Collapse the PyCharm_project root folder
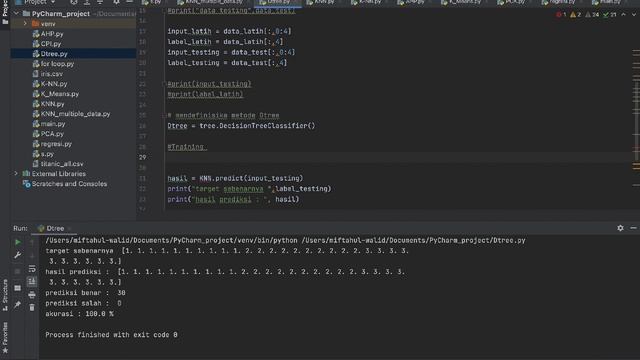 16,13
